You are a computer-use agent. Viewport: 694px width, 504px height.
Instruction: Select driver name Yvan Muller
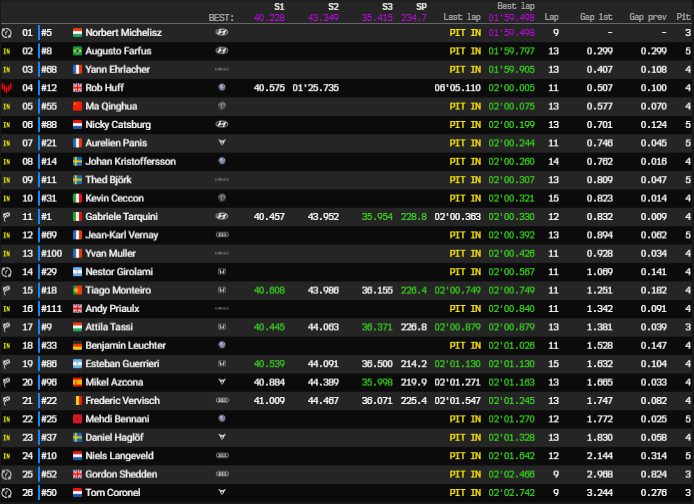110,254
